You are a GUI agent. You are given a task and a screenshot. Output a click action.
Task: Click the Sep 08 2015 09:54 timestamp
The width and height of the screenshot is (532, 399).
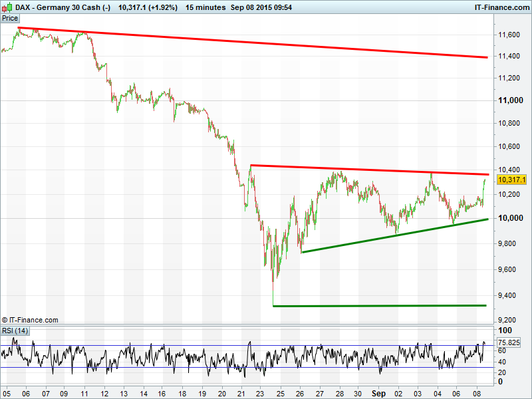click(261, 7)
